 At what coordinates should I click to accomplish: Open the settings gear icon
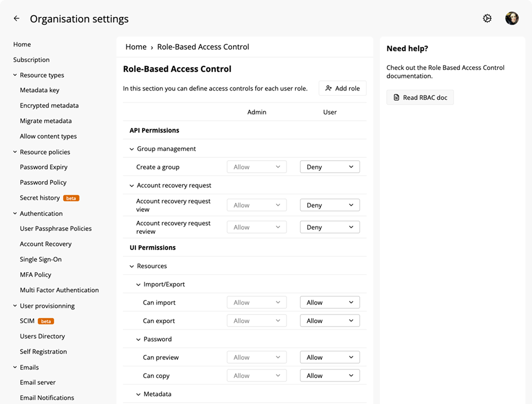487,19
